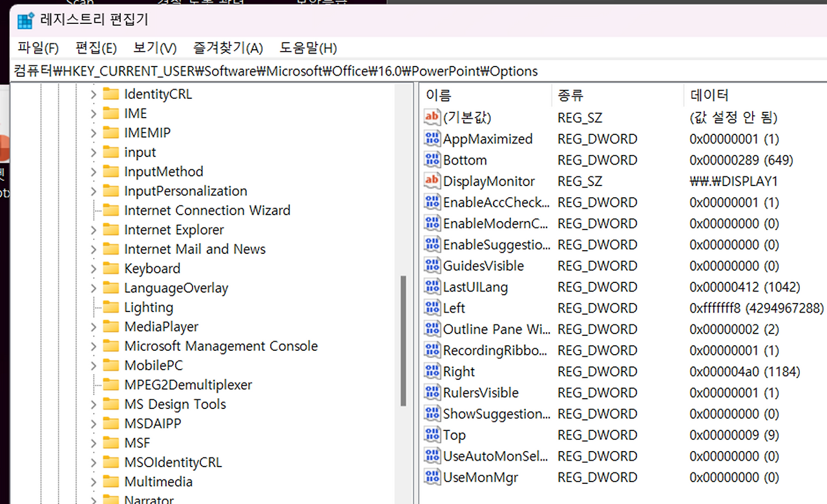This screenshot has height=504, width=827.
Task: Select the (기본값) string value icon
Action: (x=432, y=117)
